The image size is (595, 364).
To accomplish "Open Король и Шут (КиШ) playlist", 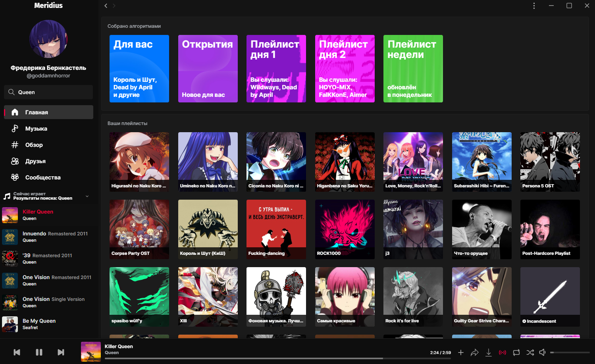I will (x=208, y=229).
